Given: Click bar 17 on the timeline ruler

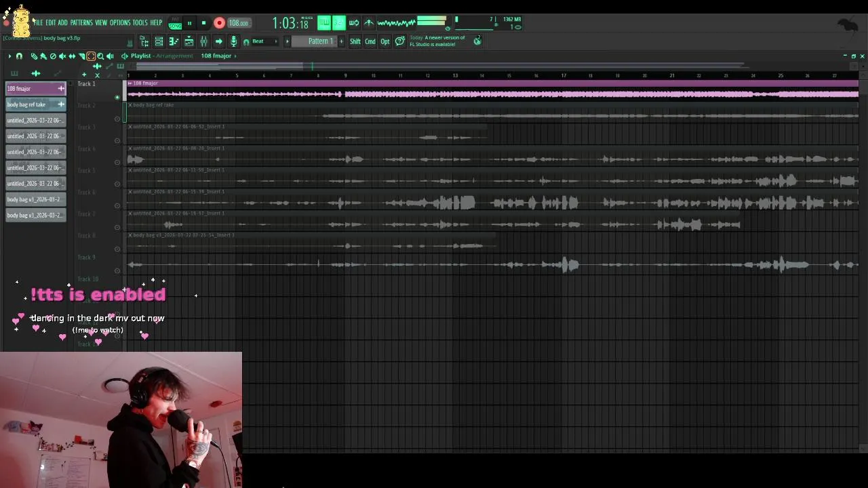Looking at the screenshot, I should [x=564, y=75].
